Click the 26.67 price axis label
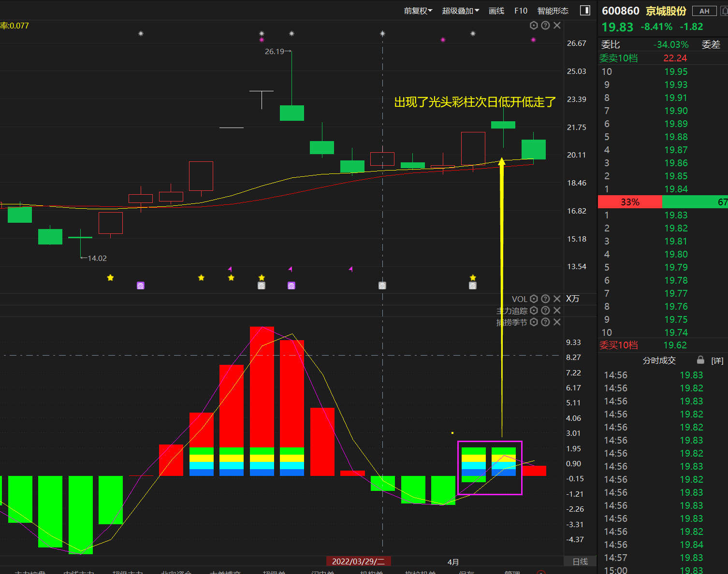 tap(577, 43)
